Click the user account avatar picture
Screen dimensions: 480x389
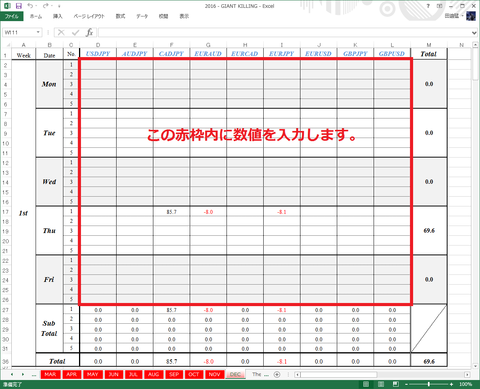(x=471, y=16)
